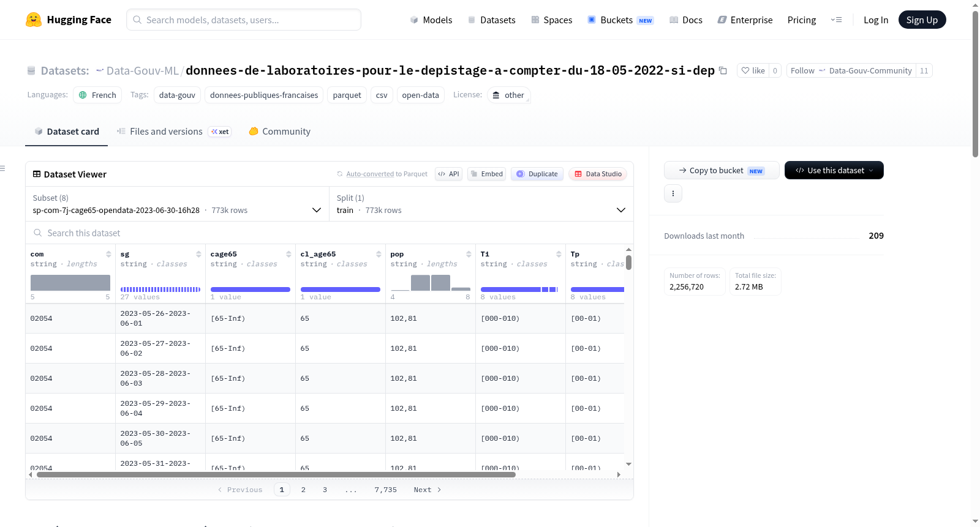Open Buckets in top navigation
Image resolution: width=980 pixels, height=527 pixels.
(620, 20)
